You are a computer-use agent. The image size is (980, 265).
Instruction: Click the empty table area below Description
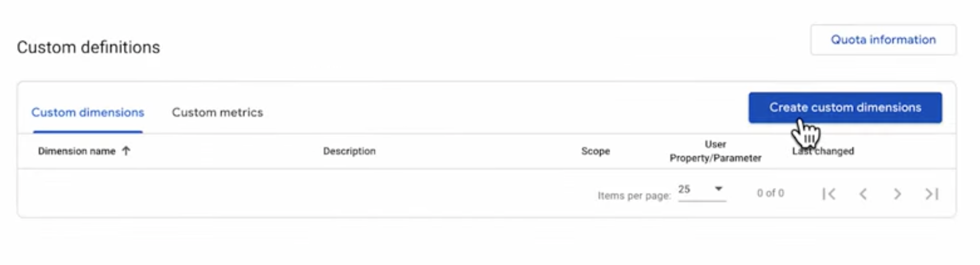349,192
